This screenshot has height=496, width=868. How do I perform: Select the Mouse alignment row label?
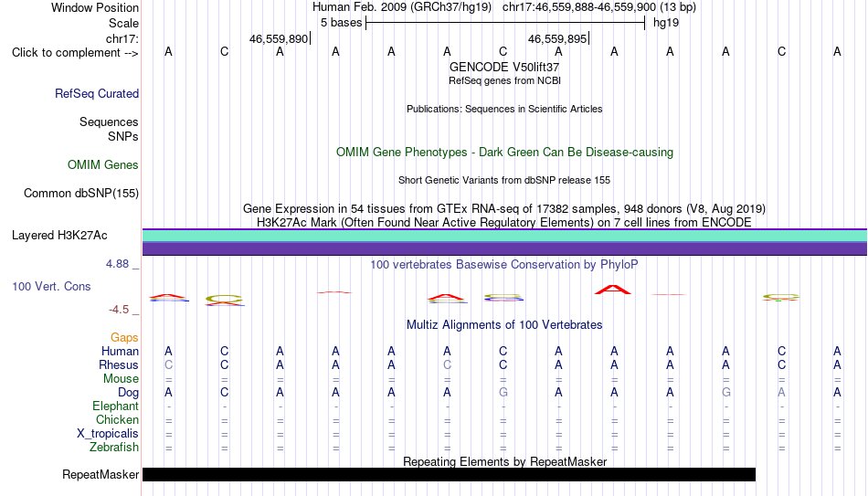pyautogui.click(x=121, y=379)
